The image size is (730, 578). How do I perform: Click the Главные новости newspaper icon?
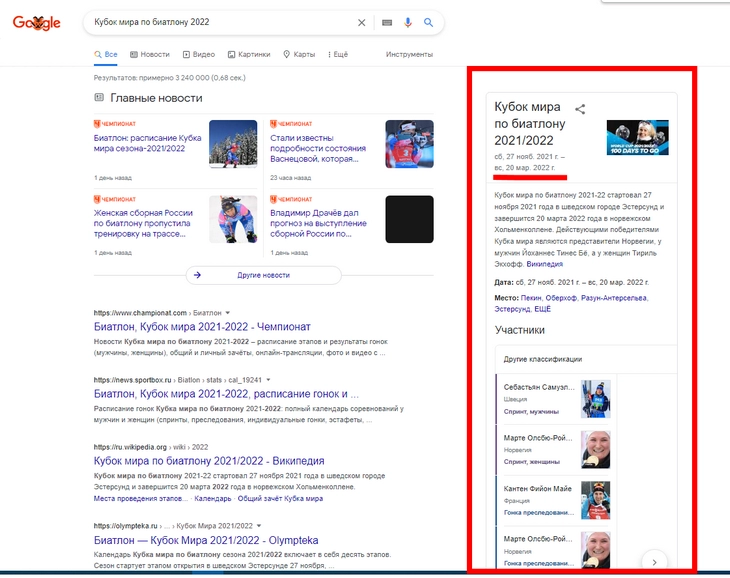(x=99, y=97)
